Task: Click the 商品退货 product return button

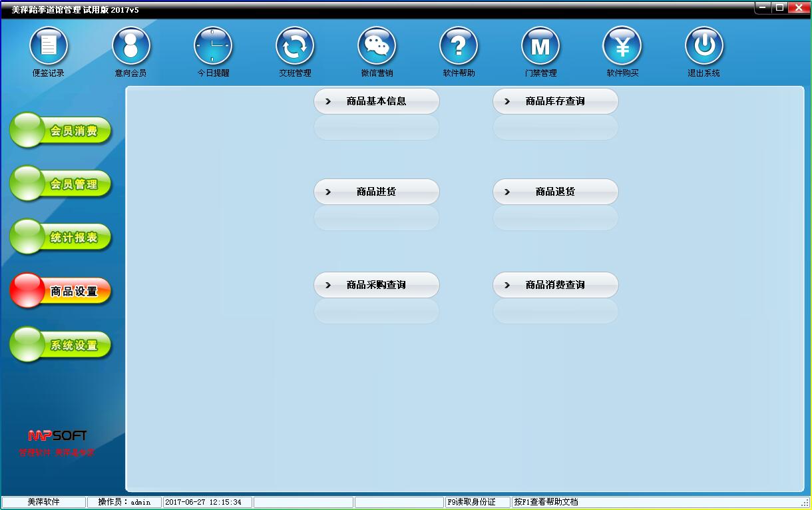Action: click(x=555, y=191)
